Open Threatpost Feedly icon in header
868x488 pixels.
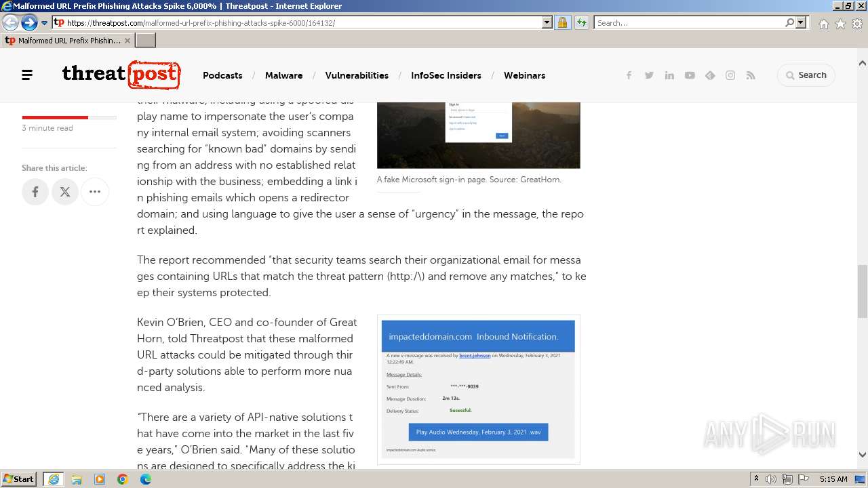click(710, 75)
